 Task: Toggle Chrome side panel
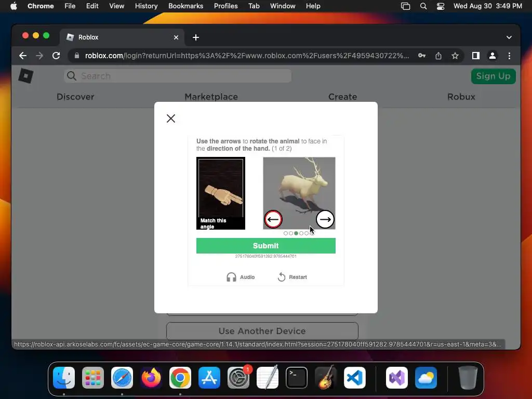[x=476, y=56]
